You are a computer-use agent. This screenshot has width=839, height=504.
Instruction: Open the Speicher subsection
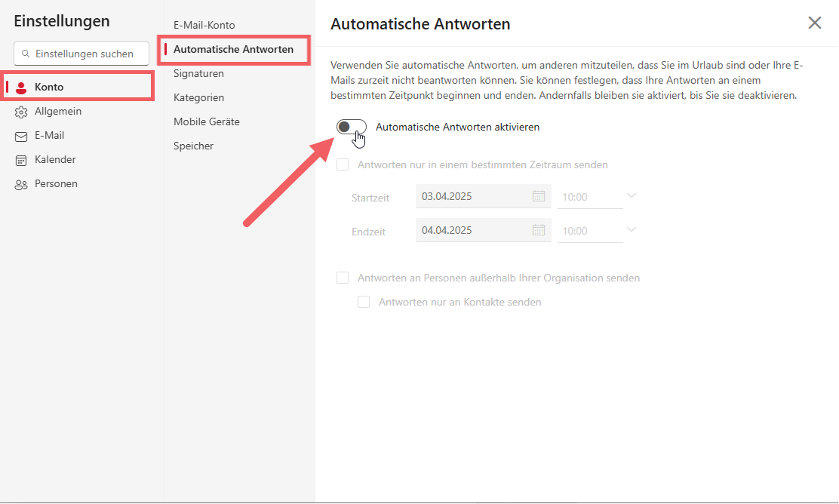pos(193,146)
